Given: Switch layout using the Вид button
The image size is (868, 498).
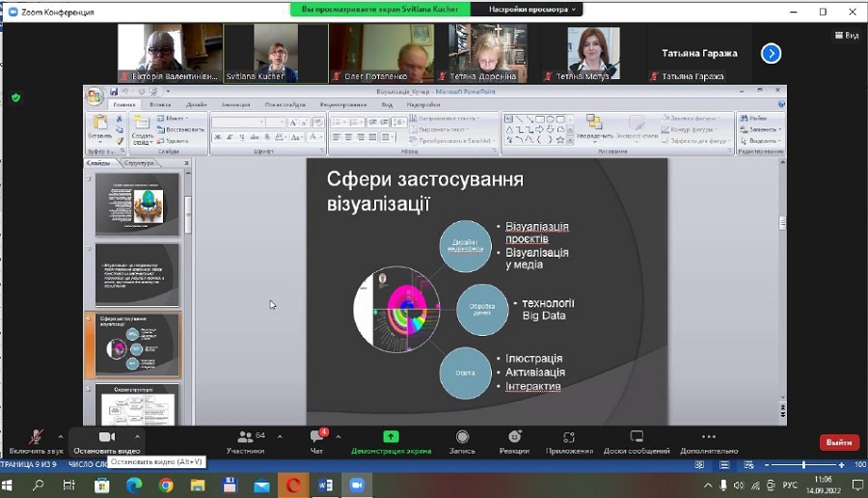Looking at the screenshot, I should tap(846, 36).
